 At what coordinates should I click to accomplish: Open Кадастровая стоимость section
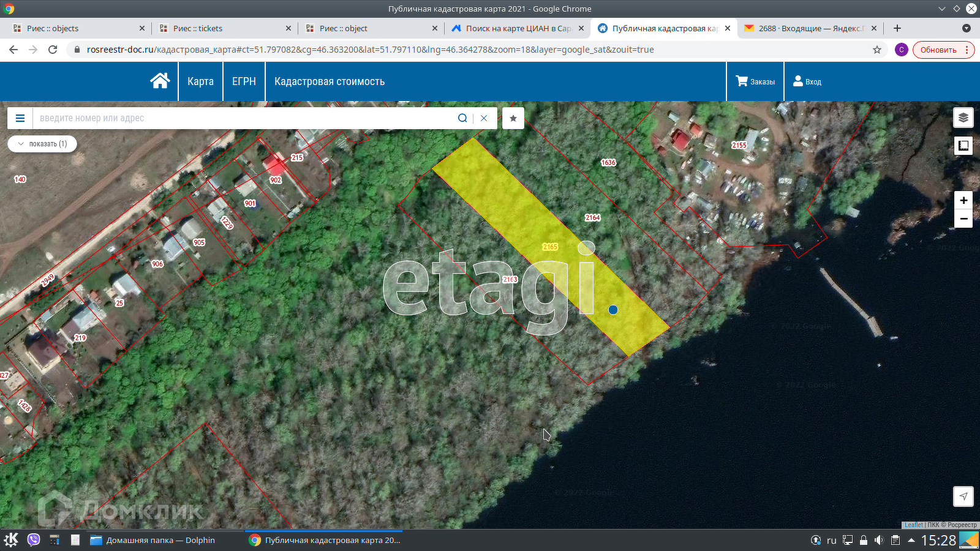(330, 81)
